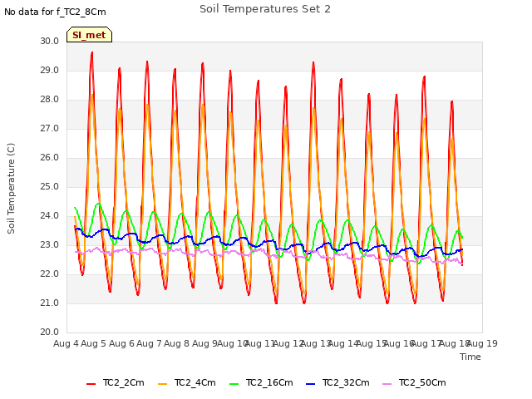Toggle the TC2_50Cm legend entry
The image size is (532, 399).
414,383
